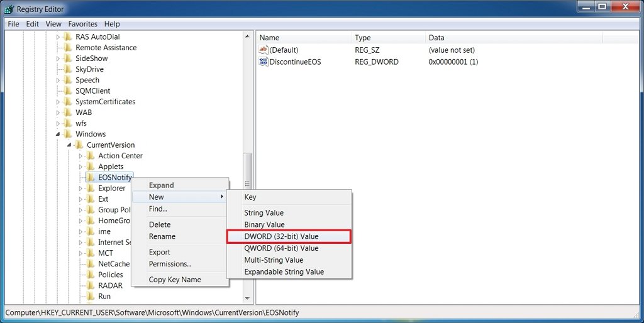Image resolution: width=644 pixels, height=323 pixels.
Task: Click the Data column header
Action: point(436,38)
